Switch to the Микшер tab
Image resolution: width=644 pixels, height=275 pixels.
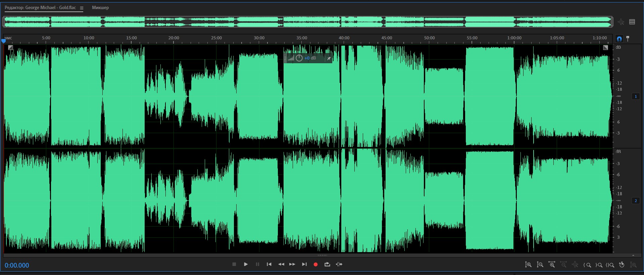pos(100,7)
